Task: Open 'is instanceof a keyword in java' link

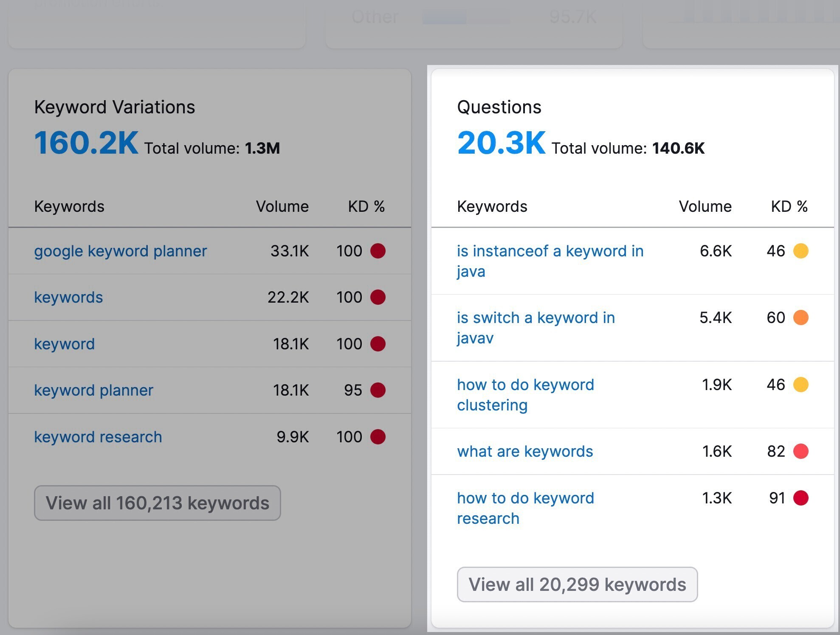Action: (550, 261)
